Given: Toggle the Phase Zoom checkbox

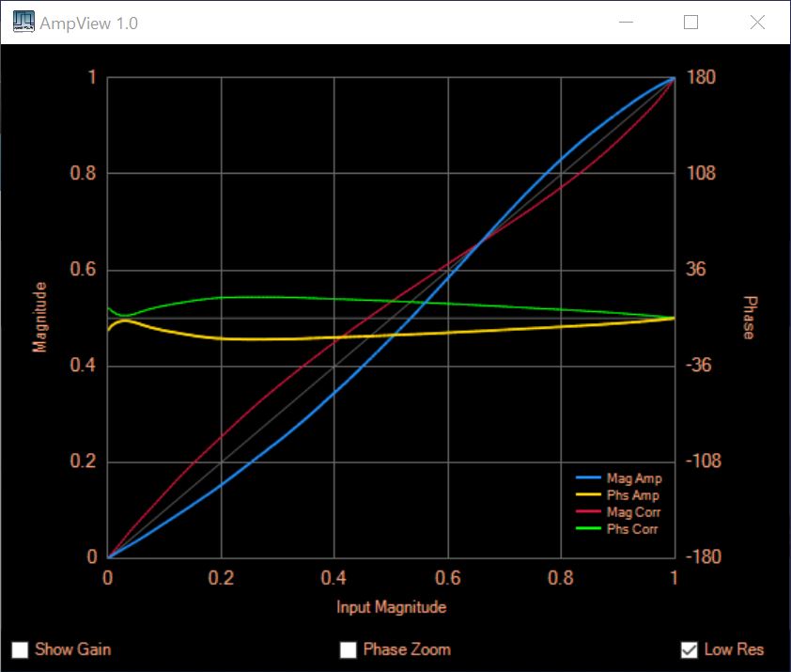Looking at the screenshot, I should tap(349, 649).
